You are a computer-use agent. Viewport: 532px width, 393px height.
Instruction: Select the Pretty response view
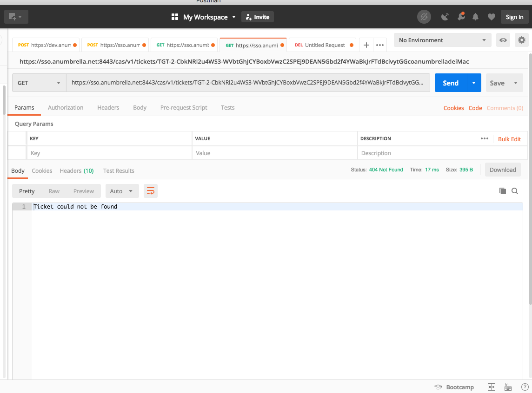pyautogui.click(x=27, y=190)
